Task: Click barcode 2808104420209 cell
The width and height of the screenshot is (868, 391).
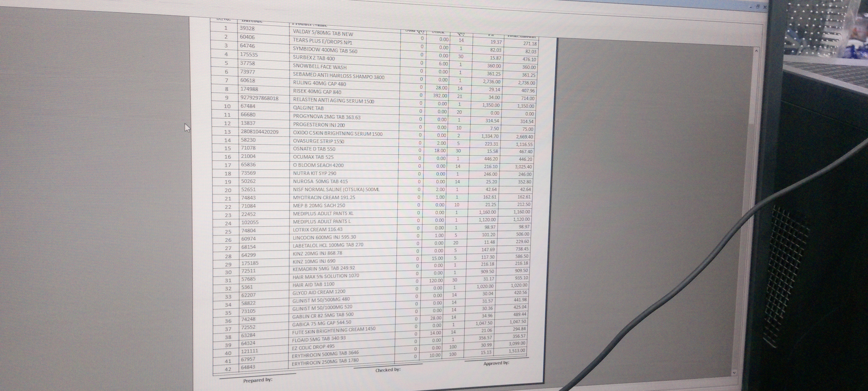Action: [x=259, y=132]
